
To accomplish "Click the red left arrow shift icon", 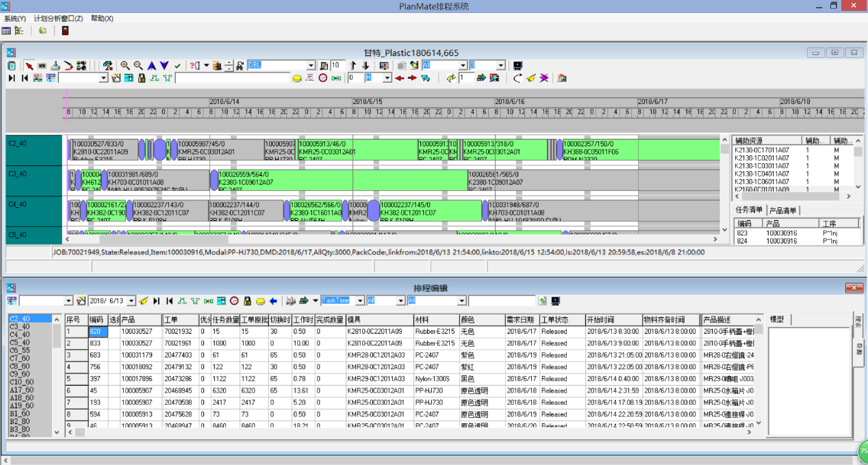I will point(398,79).
